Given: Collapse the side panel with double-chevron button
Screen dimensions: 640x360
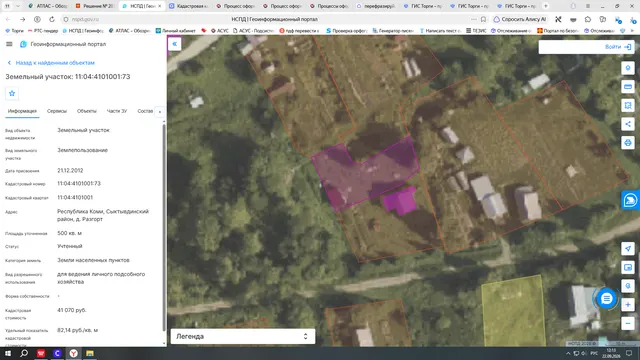Looking at the screenshot, I should [175, 44].
